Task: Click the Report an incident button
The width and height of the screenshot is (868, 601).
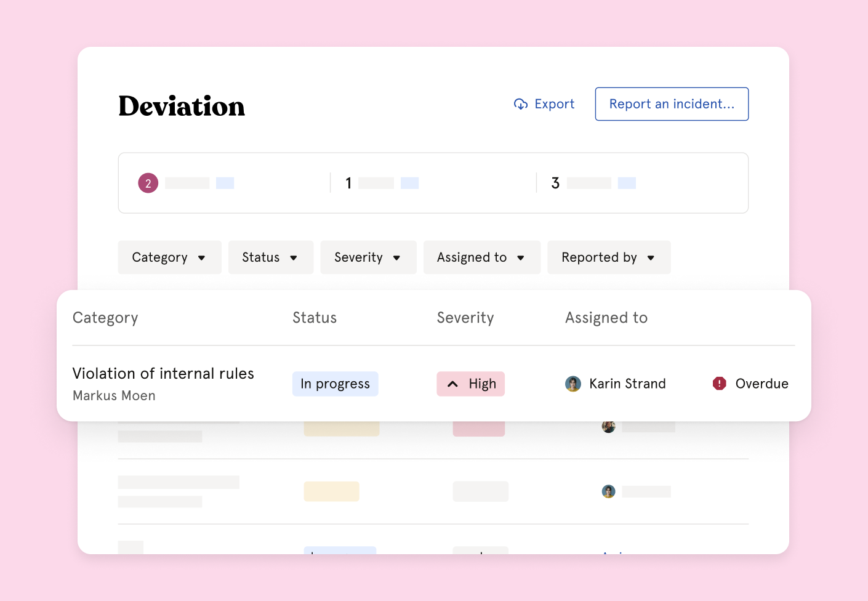Action: (x=672, y=104)
